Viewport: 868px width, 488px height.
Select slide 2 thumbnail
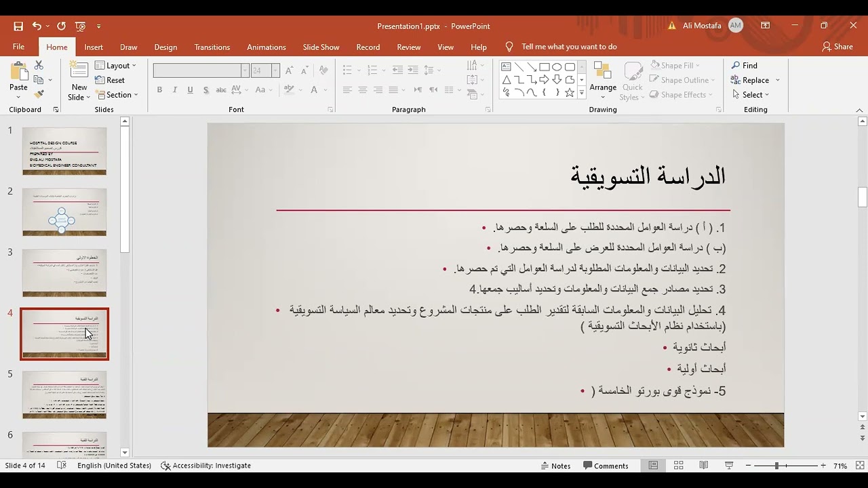(x=64, y=212)
